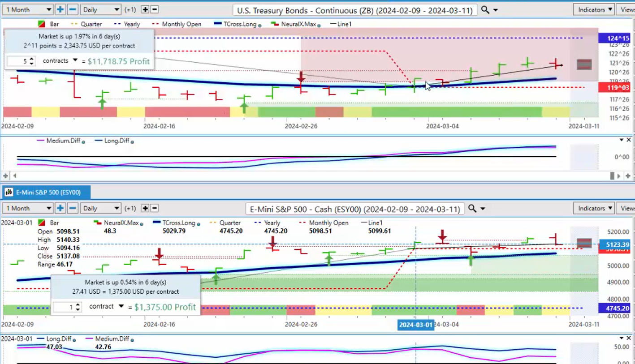The width and height of the screenshot is (635, 364).
Task: Toggle Monthly Open legend on ESY00 chart
Action: [x=324, y=223]
